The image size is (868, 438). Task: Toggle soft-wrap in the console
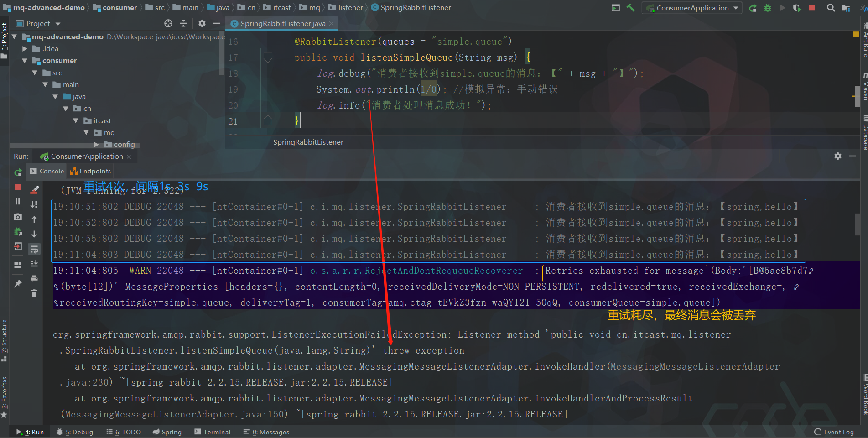(34, 249)
